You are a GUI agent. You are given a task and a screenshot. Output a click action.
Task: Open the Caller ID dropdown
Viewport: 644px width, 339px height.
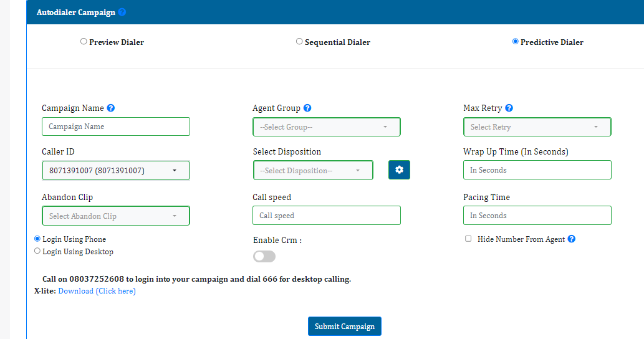(115, 171)
